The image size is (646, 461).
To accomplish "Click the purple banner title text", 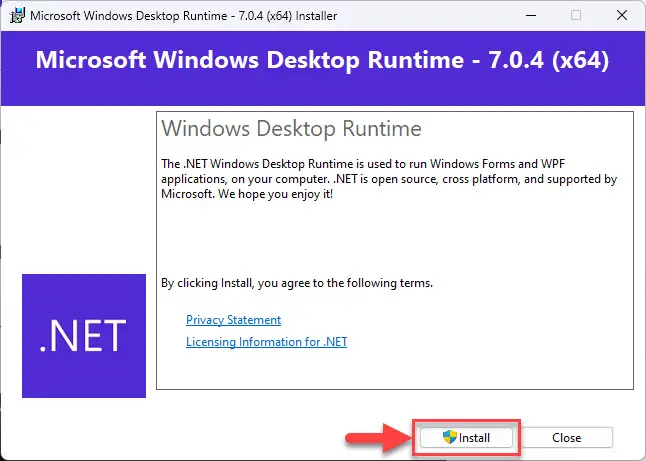I will pos(323,60).
